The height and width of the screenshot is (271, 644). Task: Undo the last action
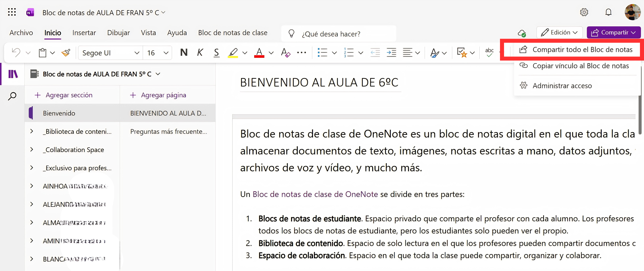click(x=16, y=53)
